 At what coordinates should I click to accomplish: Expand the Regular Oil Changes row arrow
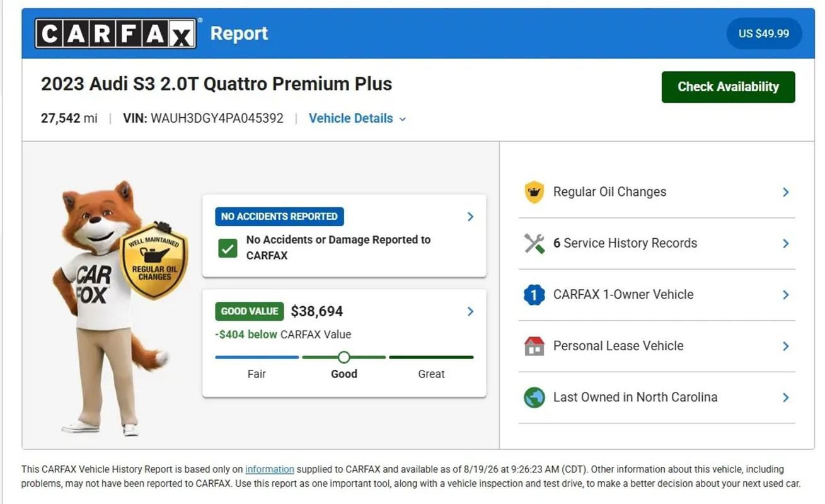[785, 192]
